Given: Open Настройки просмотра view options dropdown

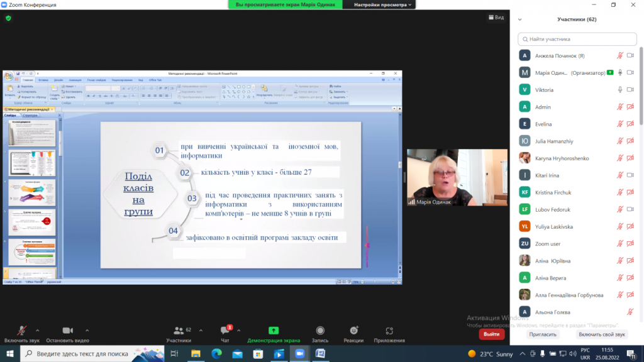Looking at the screenshot, I should [x=382, y=4].
